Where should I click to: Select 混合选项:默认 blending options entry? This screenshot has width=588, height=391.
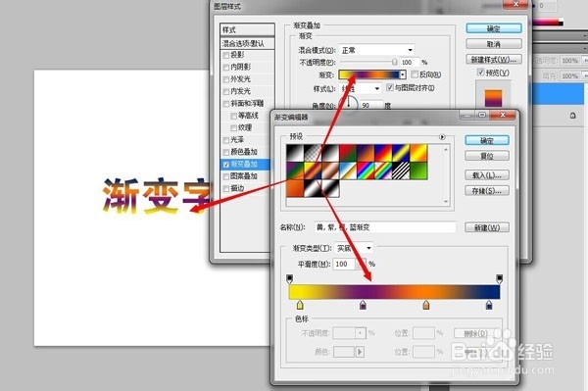(247, 43)
